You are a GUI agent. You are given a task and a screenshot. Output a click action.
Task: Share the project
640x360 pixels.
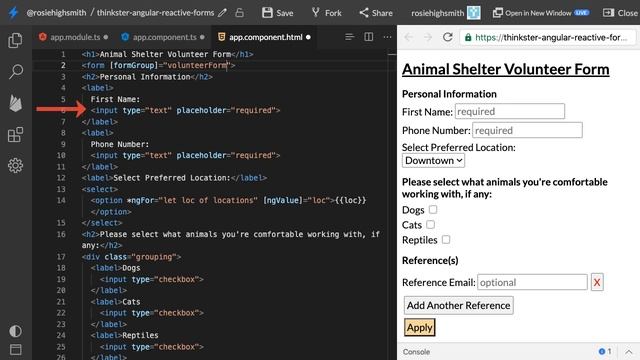pyautogui.click(x=376, y=13)
